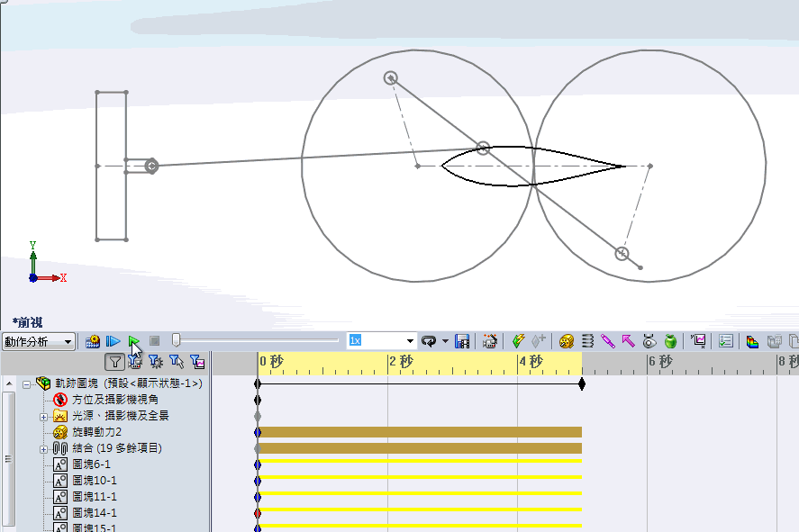Click the 結合 mates timeline bar

click(x=421, y=448)
